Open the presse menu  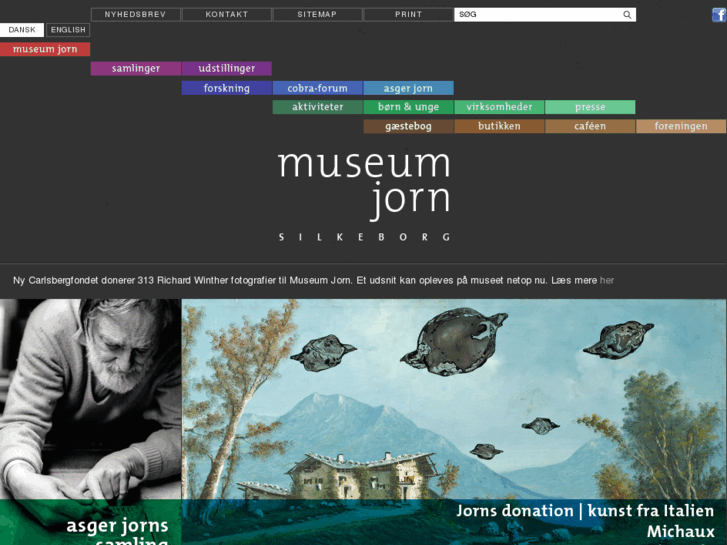590,107
